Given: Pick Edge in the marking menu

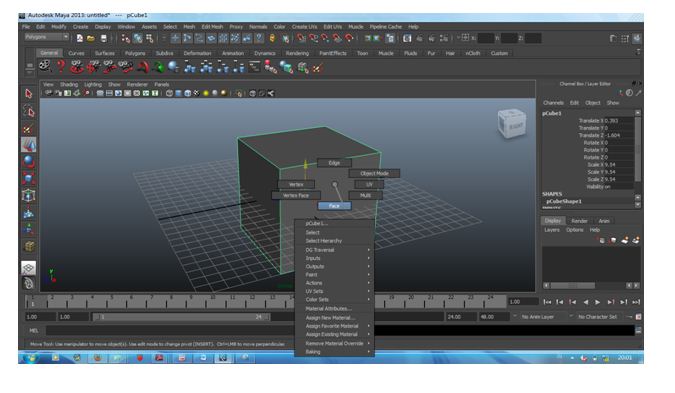Looking at the screenshot, I should pos(334,163).
